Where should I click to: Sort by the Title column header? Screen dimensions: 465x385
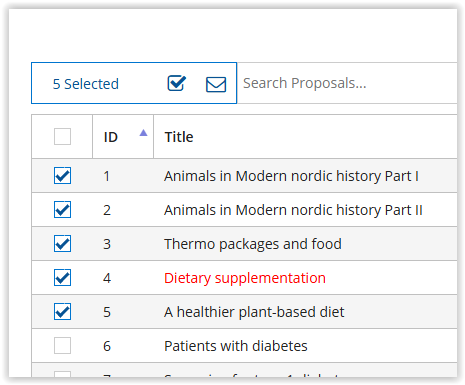coord(179,137)
